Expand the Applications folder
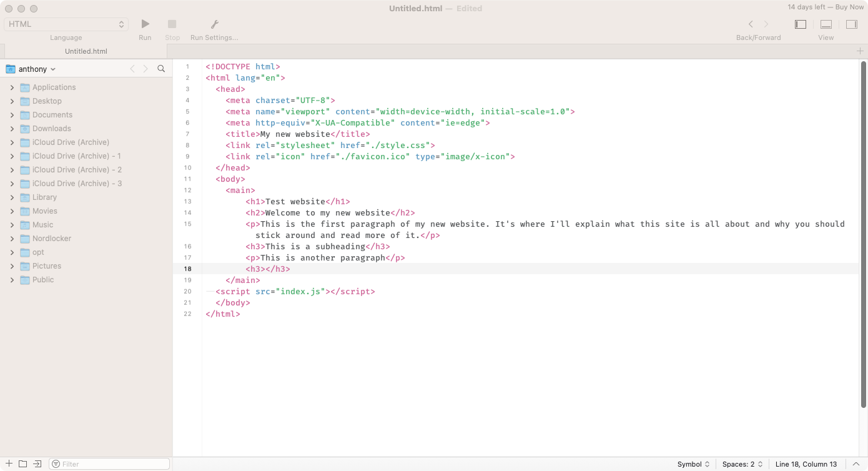 [12, 87]
